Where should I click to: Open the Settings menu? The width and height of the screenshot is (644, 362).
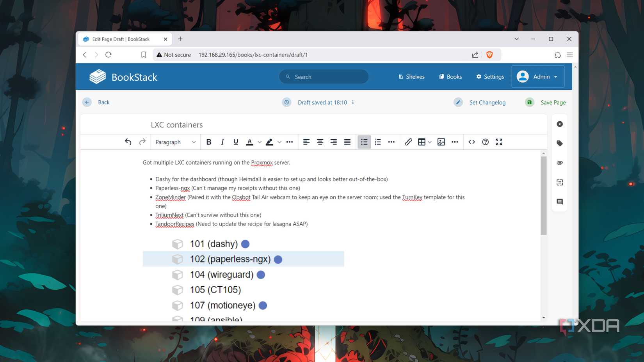pyautogui.click(x=490, y=76)
